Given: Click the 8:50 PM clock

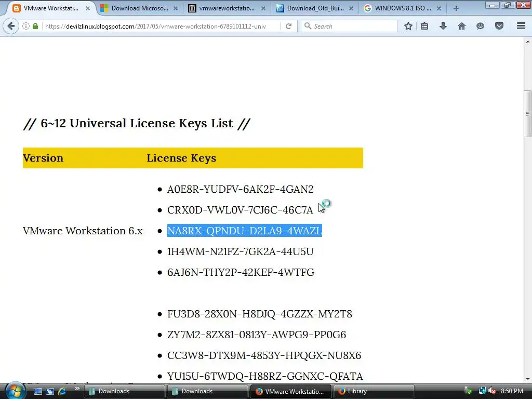Looking at the screenshot, I should coord(512,391).
